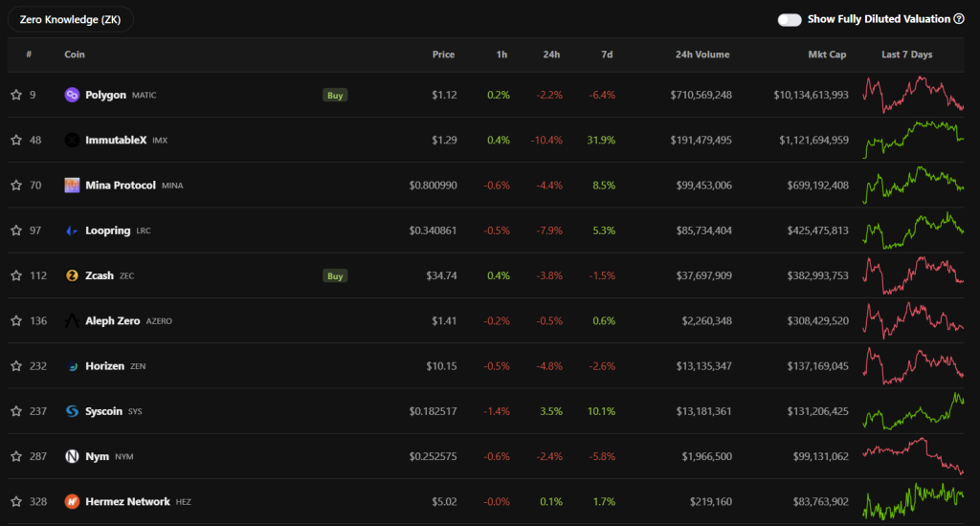Star the Hermez Network row
The height and width of the screenshot is (526, 980).
(x=16, y=502)
